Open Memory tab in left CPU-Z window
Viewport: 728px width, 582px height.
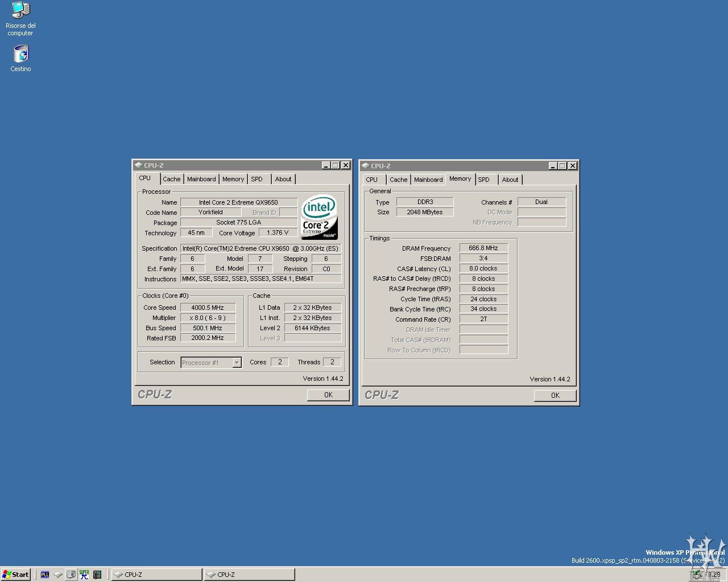233,179
